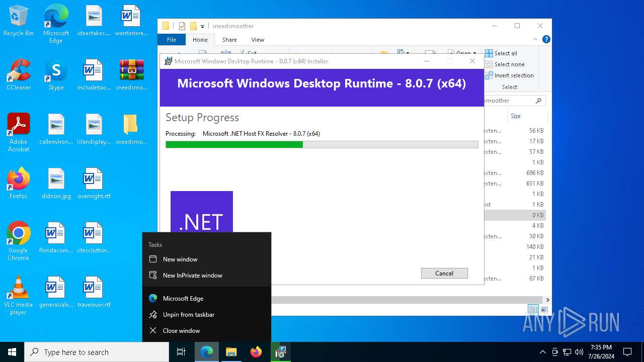Click Invert selection in ribbon
This screenshot has height=362, width=644.
pyautogui.click(x=509, y=75)
